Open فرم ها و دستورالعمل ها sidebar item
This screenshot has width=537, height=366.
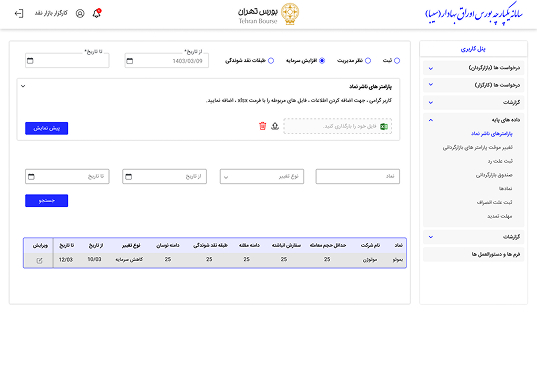(x=474, y=254)
